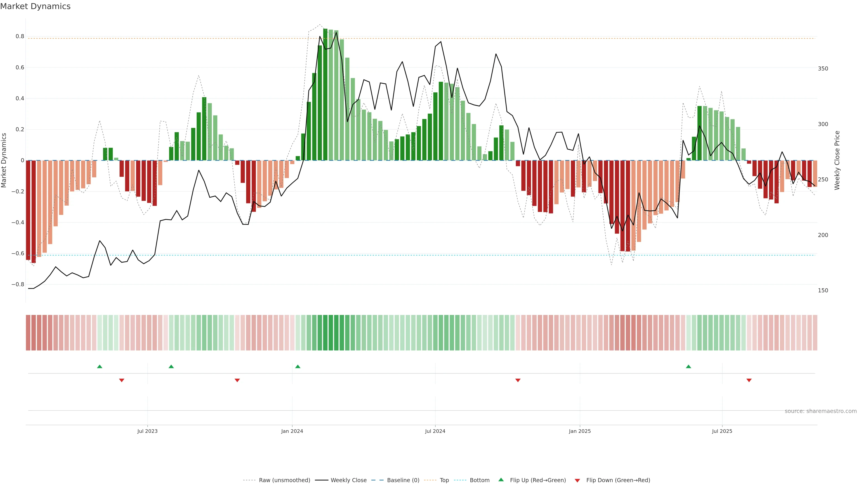Click the Flip Down red triangle legend icon
This screenshot has width=868, height=488.
pyautogui.click(x=577, y=480)
